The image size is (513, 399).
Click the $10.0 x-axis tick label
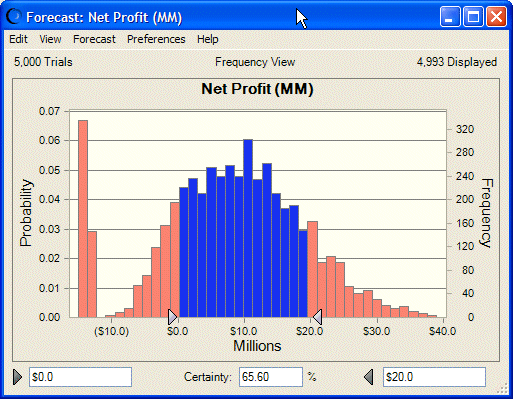[244, 331]
